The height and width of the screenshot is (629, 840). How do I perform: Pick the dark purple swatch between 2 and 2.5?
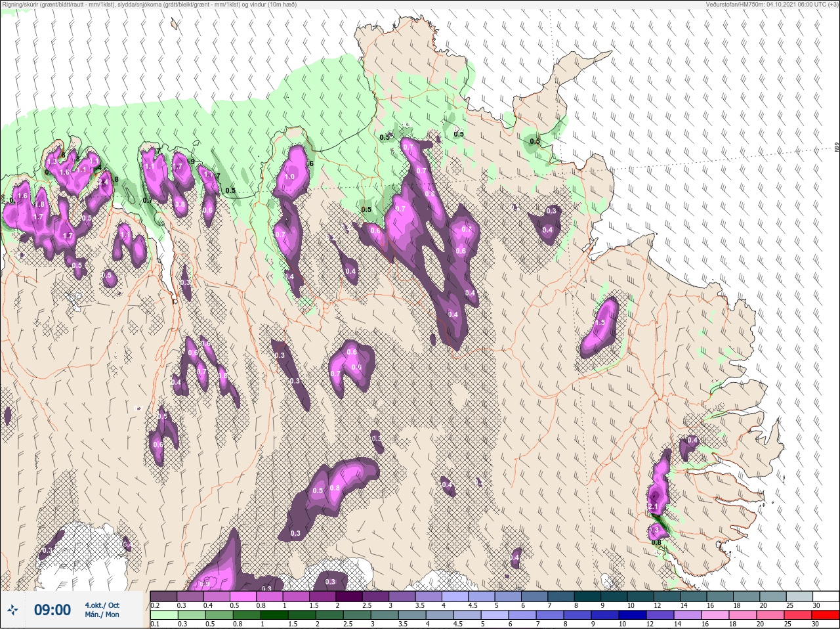point(350,596)
